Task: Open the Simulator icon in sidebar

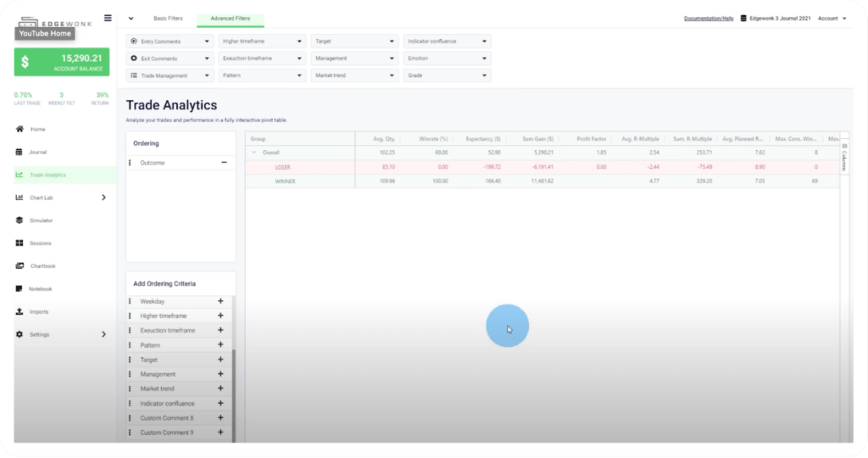Action: tap(19, 221)
